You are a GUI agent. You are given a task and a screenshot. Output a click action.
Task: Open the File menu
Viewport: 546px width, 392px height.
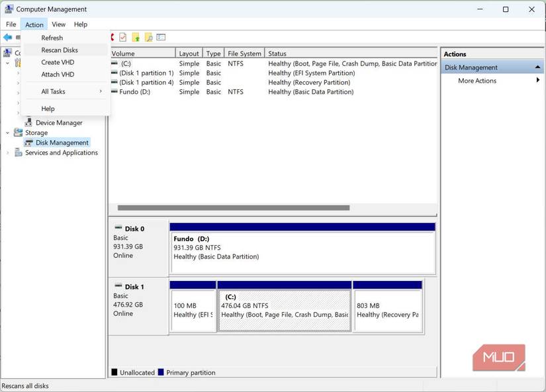pyautogui.click(x=11, y=24)
